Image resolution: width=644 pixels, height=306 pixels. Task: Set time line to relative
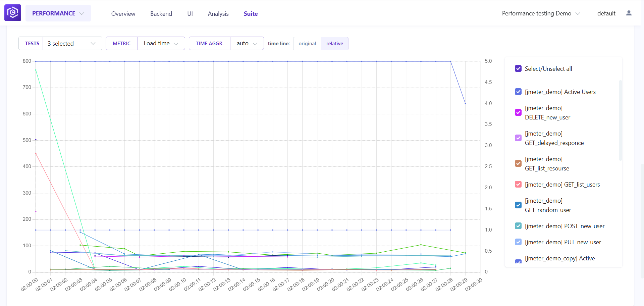coord(335,44)
